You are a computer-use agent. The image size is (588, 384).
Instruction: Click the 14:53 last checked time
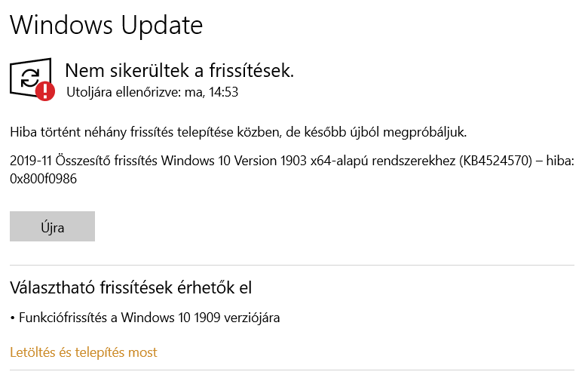point(223,92)
